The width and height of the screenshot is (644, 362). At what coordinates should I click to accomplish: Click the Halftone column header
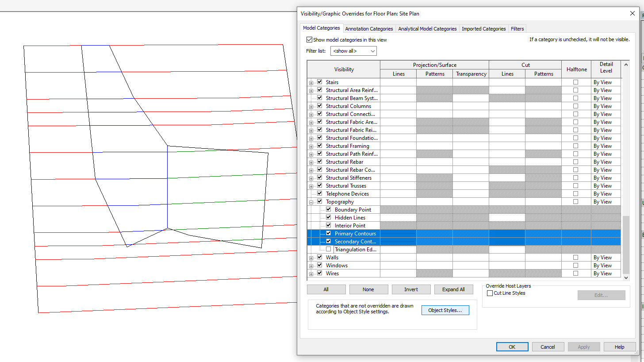[576, 69]
